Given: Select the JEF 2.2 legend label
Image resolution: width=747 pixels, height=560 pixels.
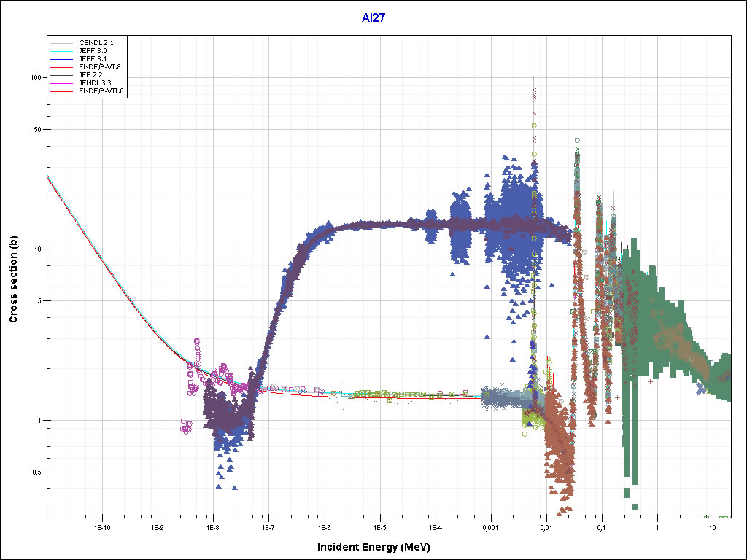Looking at the screenshot, I should [x=91, y=75].
